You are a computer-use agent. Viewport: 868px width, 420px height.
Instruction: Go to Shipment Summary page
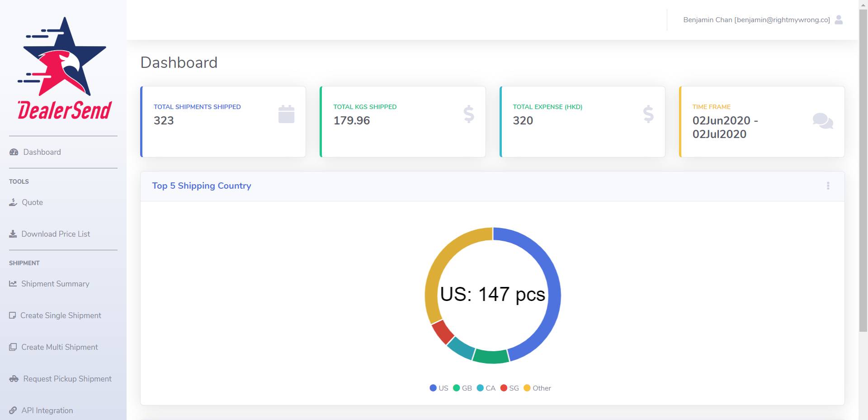coord(55,284)
